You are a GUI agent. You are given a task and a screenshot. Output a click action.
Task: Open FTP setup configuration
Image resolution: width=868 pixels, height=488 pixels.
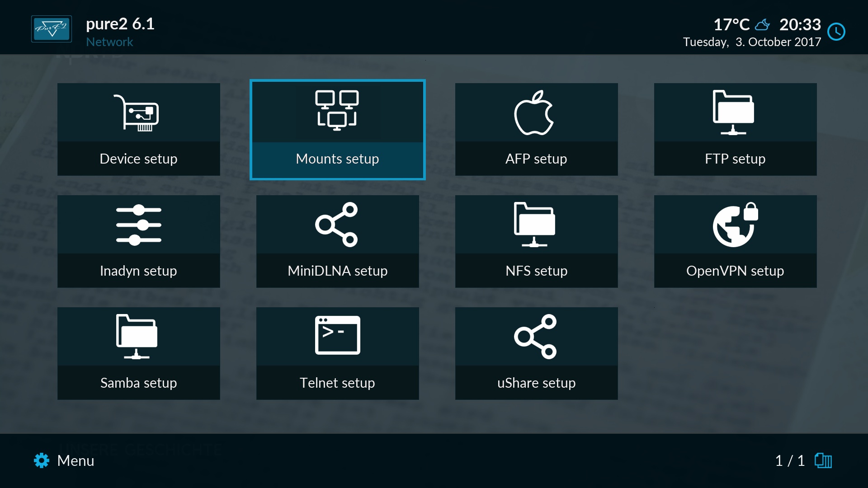point(735,129)
